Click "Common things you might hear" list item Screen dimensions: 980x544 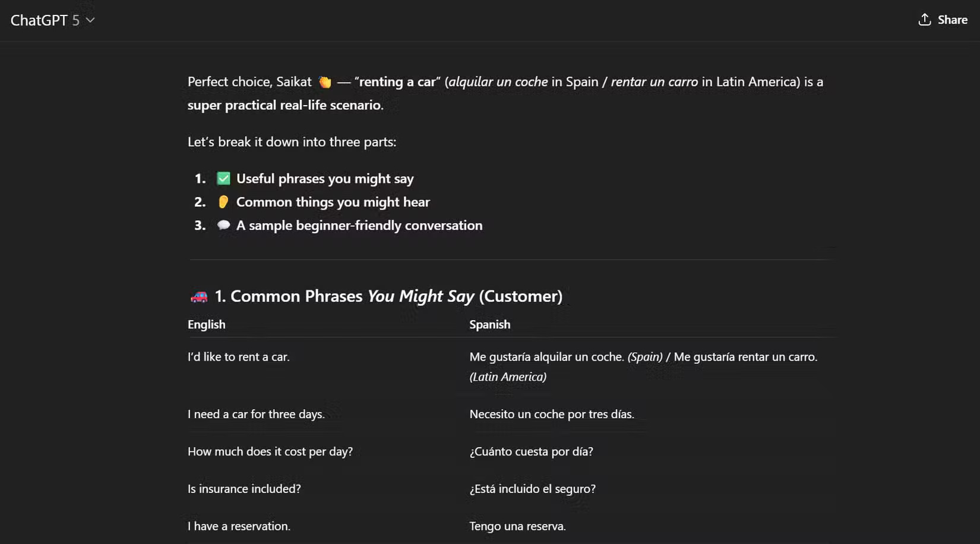pyautogui.click(x=333, y=201)
